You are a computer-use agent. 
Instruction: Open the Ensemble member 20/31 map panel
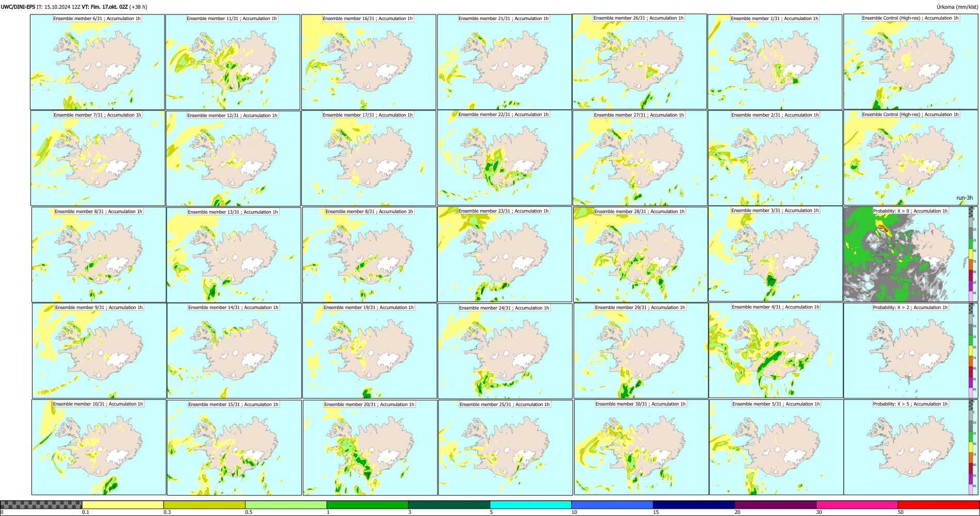(x=370, y=448)
